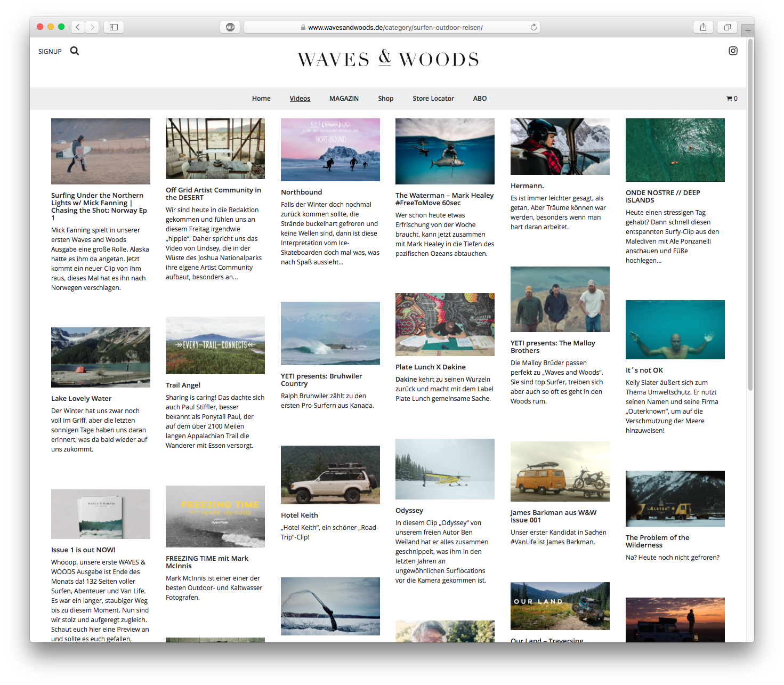Open the Hotel Keith white SUV thumbnail
Screen dimensions: 784x685
tap(330, 475)
